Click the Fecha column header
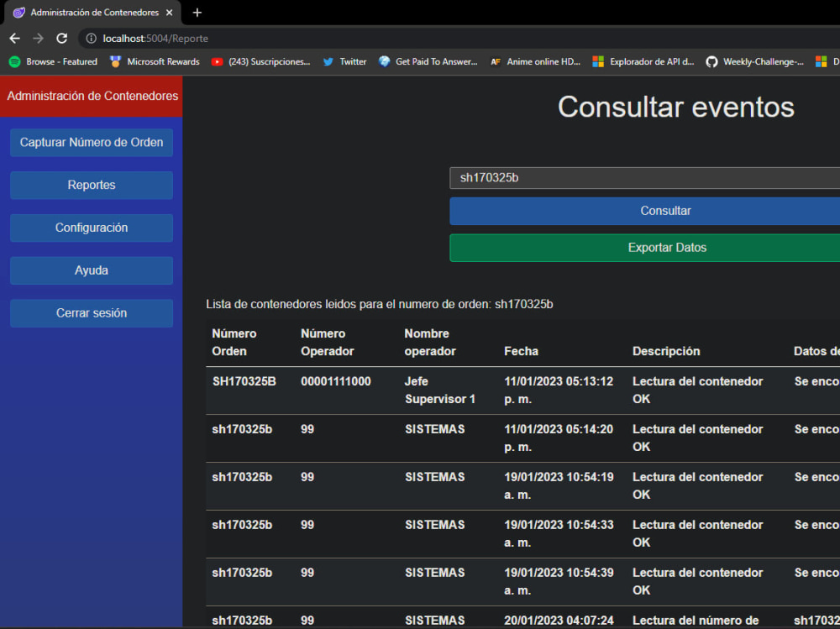This screenshot has height=629, width=840. (x=522, y=352)
